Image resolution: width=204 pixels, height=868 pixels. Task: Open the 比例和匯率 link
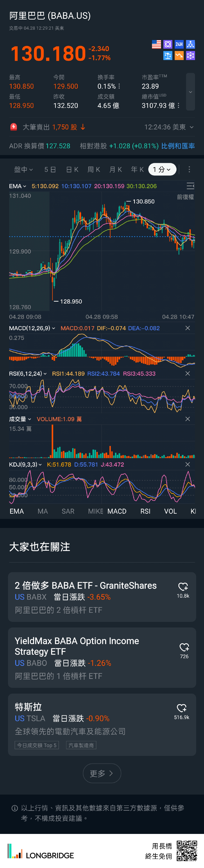178,146
